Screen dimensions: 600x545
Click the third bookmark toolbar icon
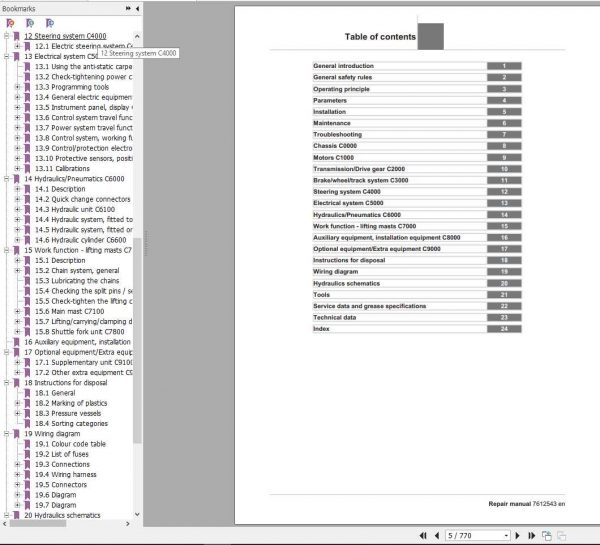50,23
